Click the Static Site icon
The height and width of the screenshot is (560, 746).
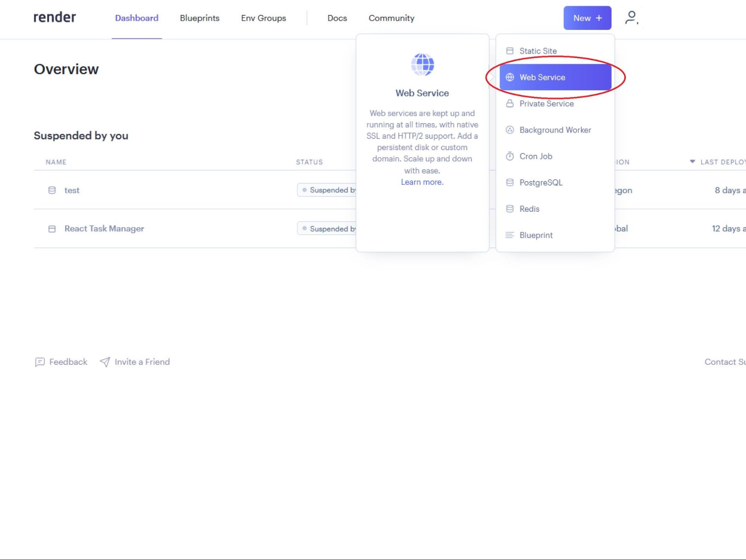tap(509, 51)
